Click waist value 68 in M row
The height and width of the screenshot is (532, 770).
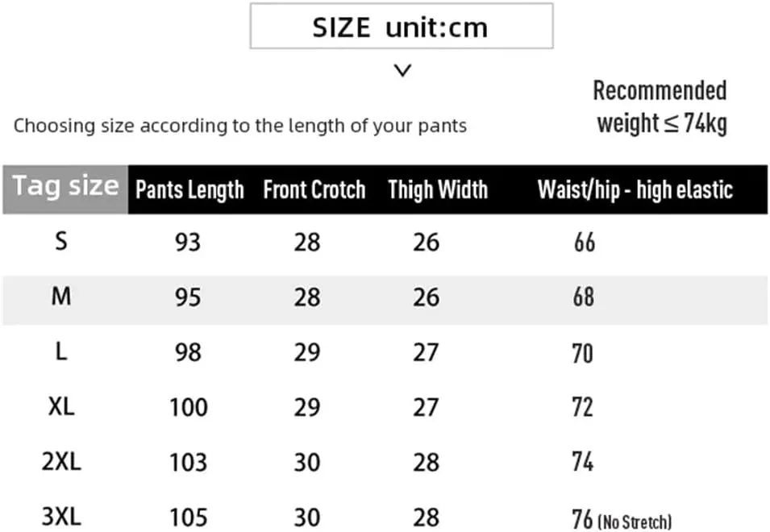(583, 297)
